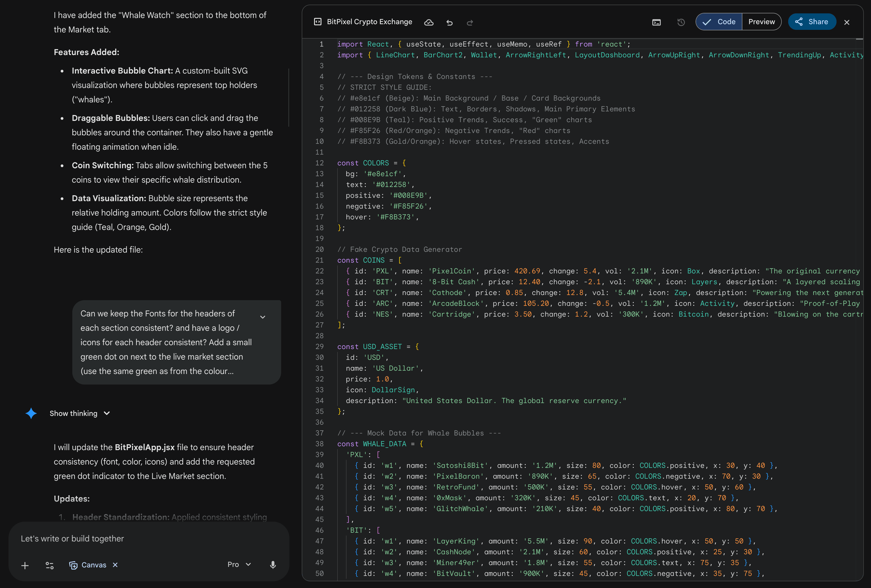Undo the last canvas edit
Image resolution: width=871 pixels, height=588 pixels.
click(449, 22)
